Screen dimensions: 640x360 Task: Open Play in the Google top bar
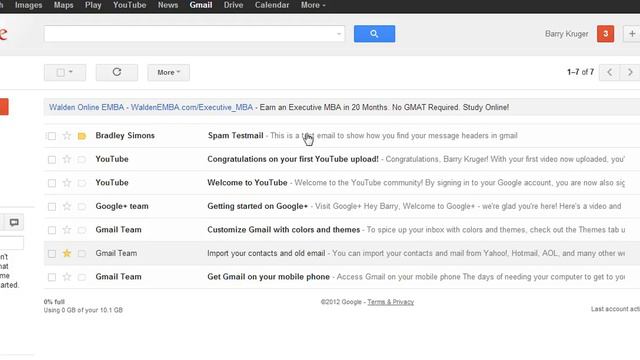click(93, 5)
